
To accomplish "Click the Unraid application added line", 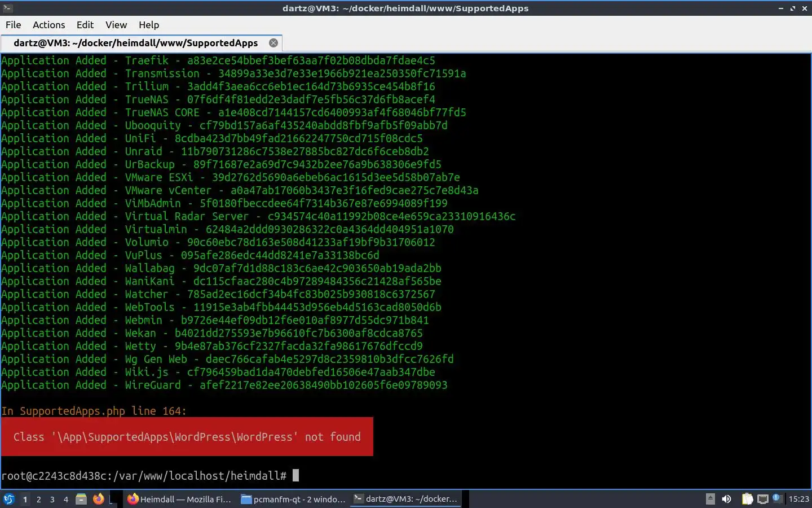I will pyautogui.click(x=215, y=151).
